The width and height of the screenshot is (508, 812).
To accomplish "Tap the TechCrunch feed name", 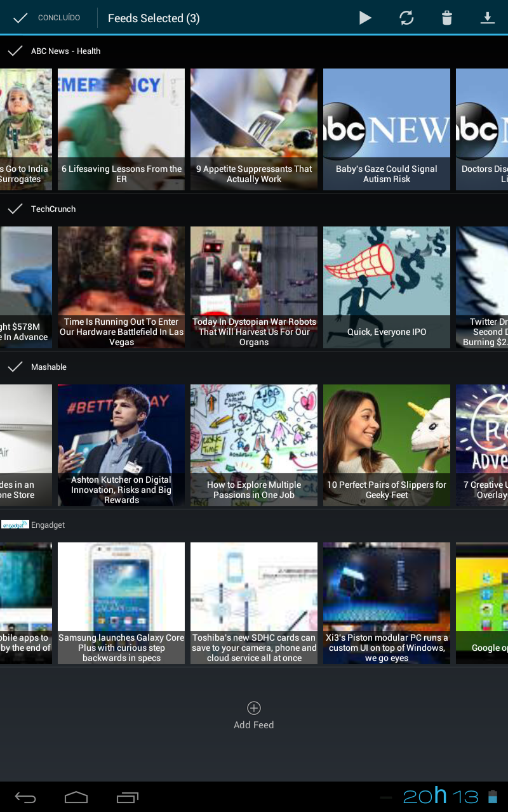I will pos(53,209).
